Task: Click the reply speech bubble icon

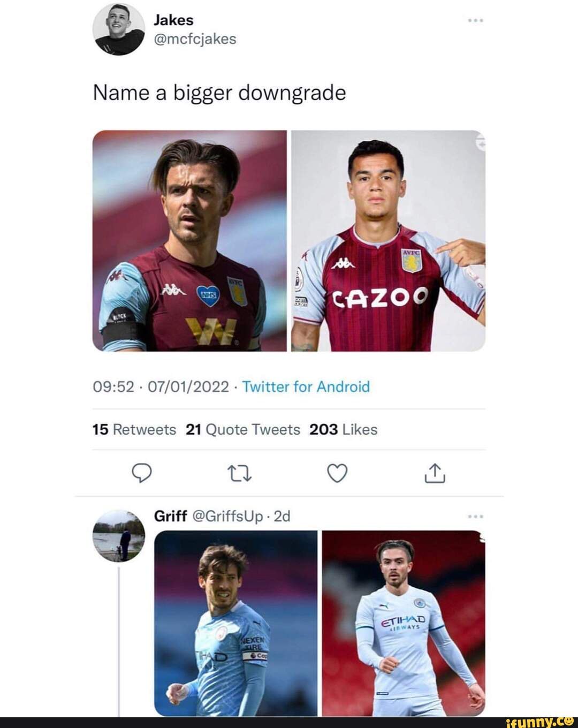Action: pos(142,473)
